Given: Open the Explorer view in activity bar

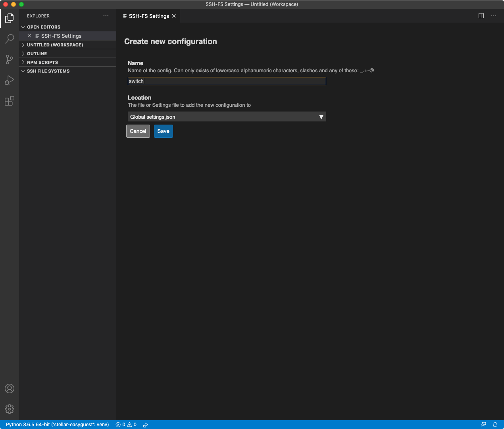Looking at the screenshot, I should click(x=10, y=18).
